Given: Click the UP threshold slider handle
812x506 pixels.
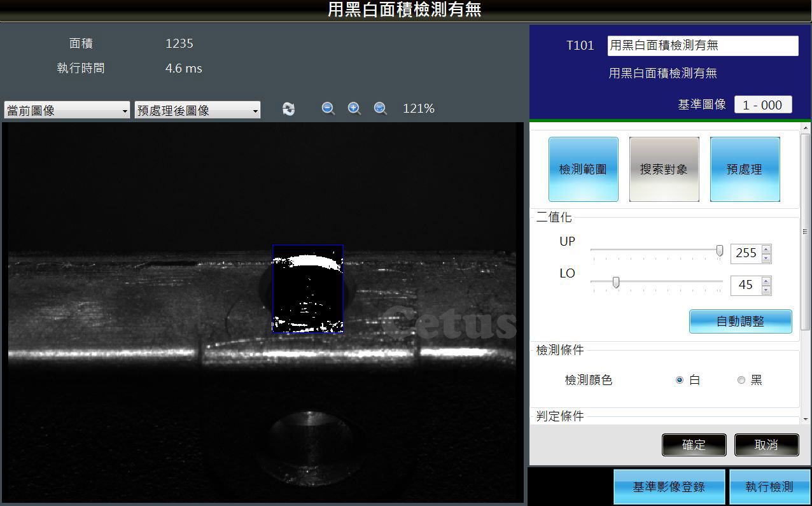Looking at the screenshot, I should tap(720, 251).
